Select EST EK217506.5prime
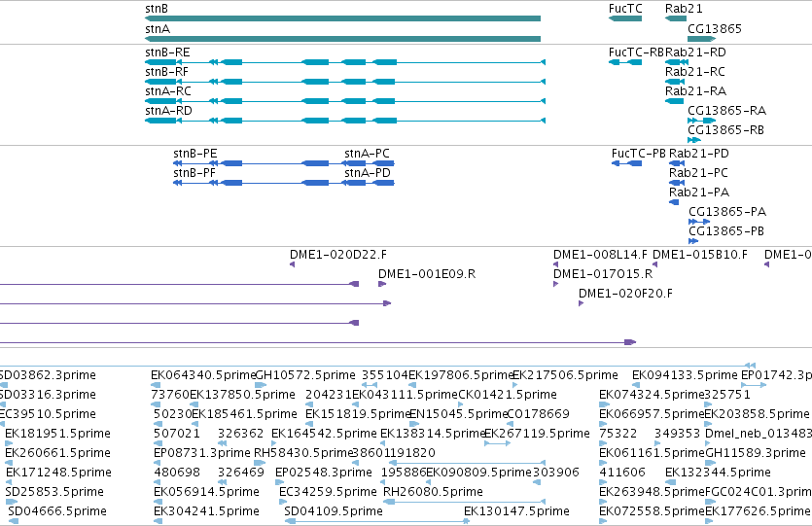 tap(565, 375)
